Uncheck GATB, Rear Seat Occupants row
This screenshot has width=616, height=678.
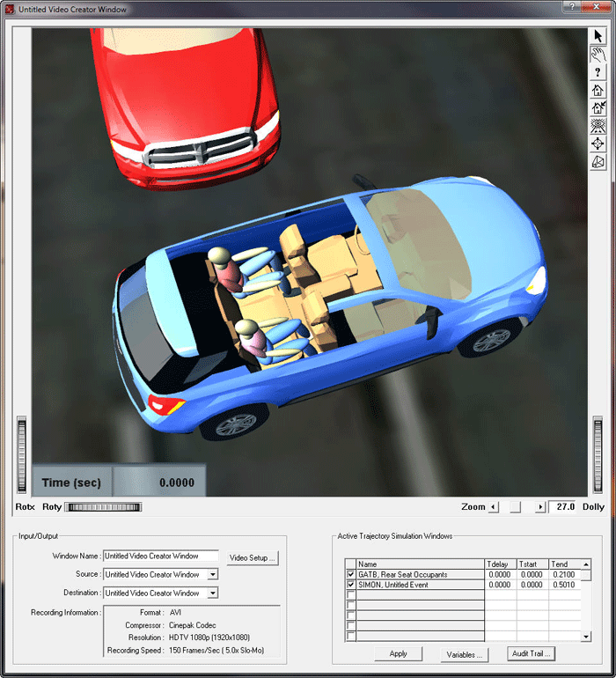coord(351,575)
